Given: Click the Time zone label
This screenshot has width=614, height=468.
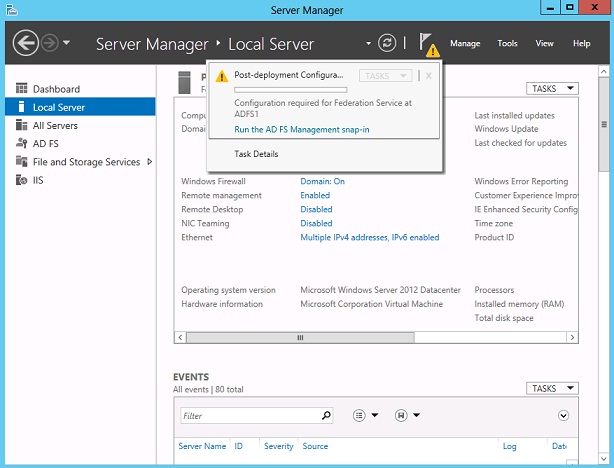Looking at the screenshot, I should (x=493, y=223).
